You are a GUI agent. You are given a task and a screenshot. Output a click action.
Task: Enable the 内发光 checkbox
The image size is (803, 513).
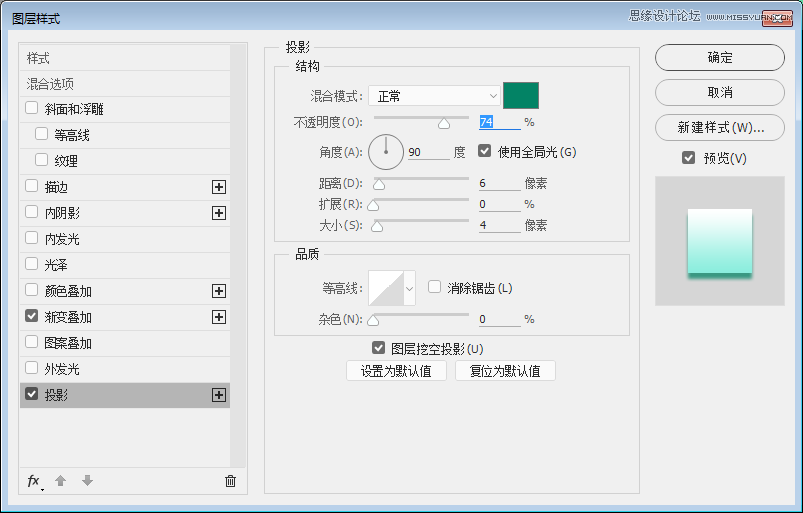(32, 238)
